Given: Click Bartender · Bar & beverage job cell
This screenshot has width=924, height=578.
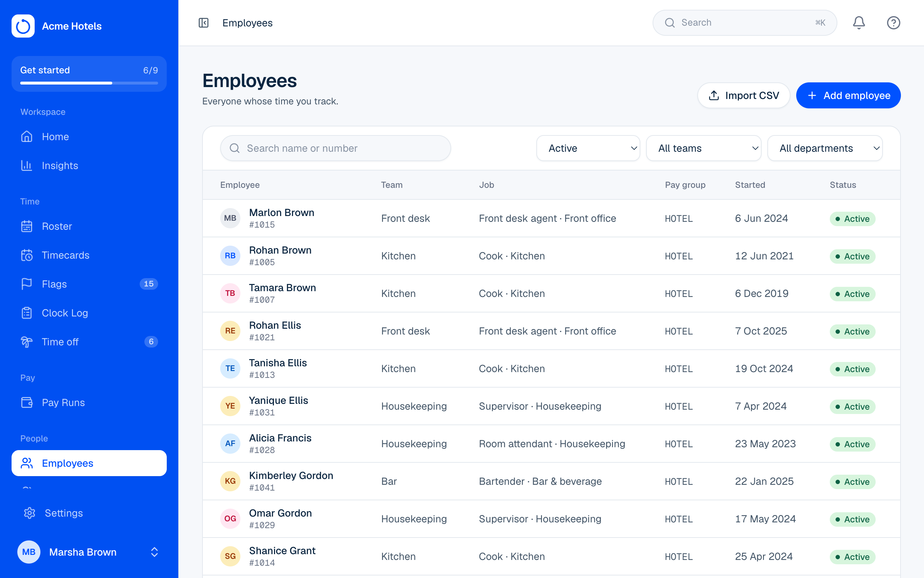Looking at the screenshot, I should [540, 481].
